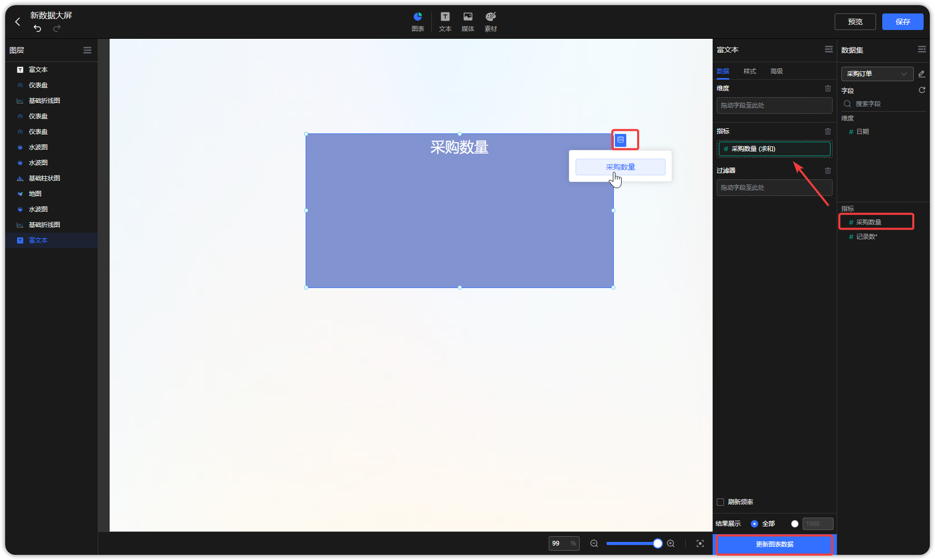Go back using the top-left arrow

[18, 22]
